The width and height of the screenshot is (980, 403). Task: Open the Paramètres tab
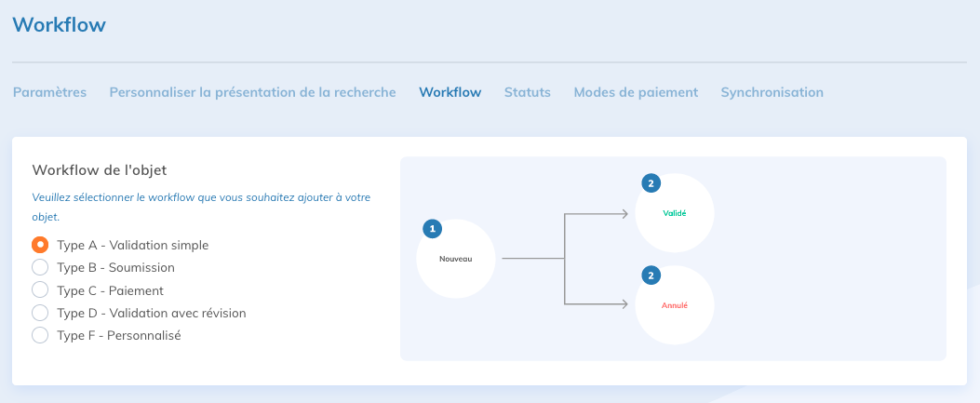pos(50,92)
